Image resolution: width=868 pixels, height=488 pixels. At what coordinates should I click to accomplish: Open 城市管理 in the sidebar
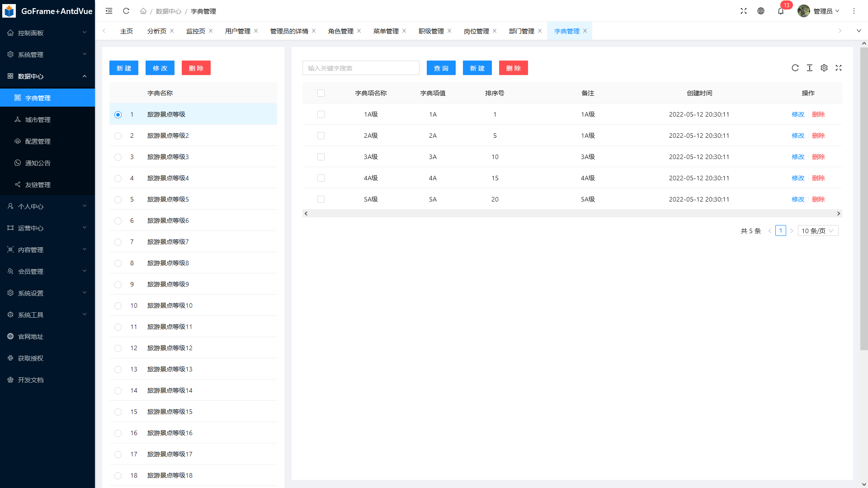38,120
